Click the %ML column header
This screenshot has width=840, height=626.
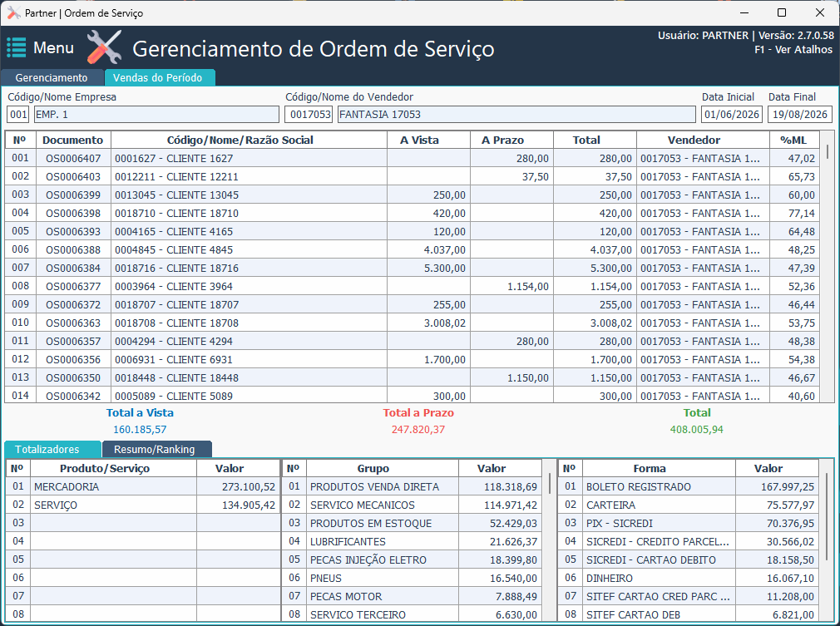pos(794,140)
